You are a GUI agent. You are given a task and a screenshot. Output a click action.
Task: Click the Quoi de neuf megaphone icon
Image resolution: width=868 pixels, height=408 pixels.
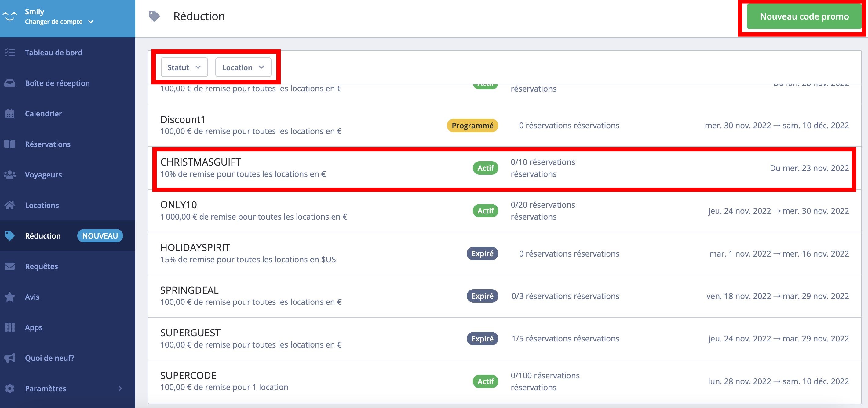[10, 358]
